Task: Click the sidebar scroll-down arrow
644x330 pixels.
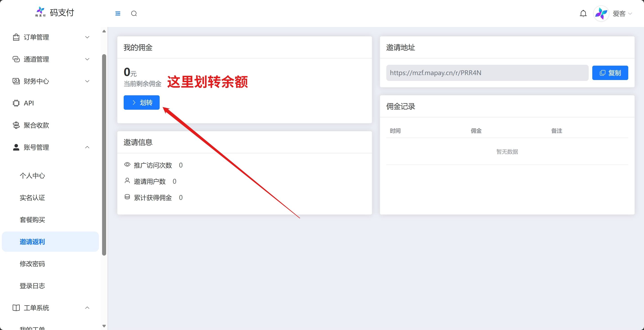Action: coord(104,326)
